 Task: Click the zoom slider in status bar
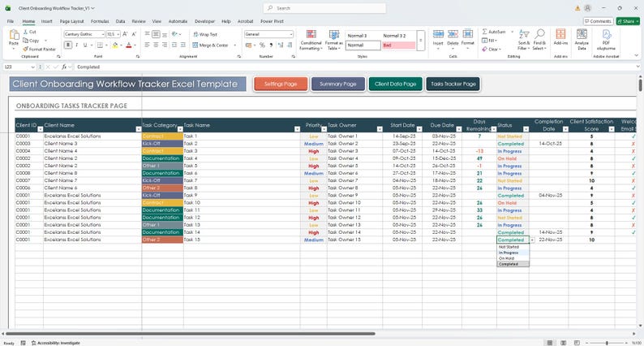(x=607, y=343)
